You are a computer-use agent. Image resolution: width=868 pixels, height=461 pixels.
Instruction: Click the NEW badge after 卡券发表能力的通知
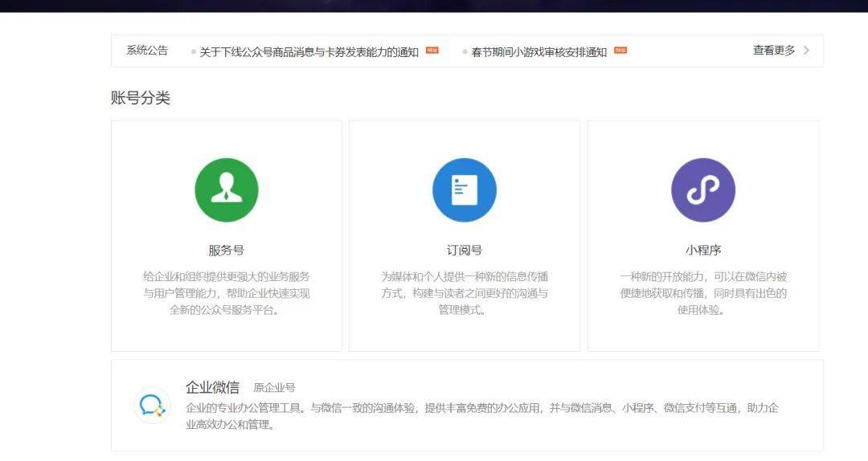pyautogui.click(x=432, y=51)
